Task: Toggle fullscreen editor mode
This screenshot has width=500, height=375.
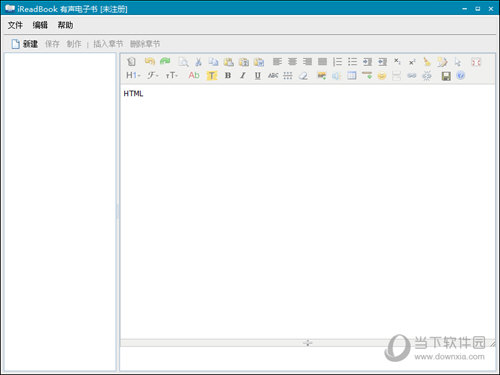Action: [x=476, y=62]
